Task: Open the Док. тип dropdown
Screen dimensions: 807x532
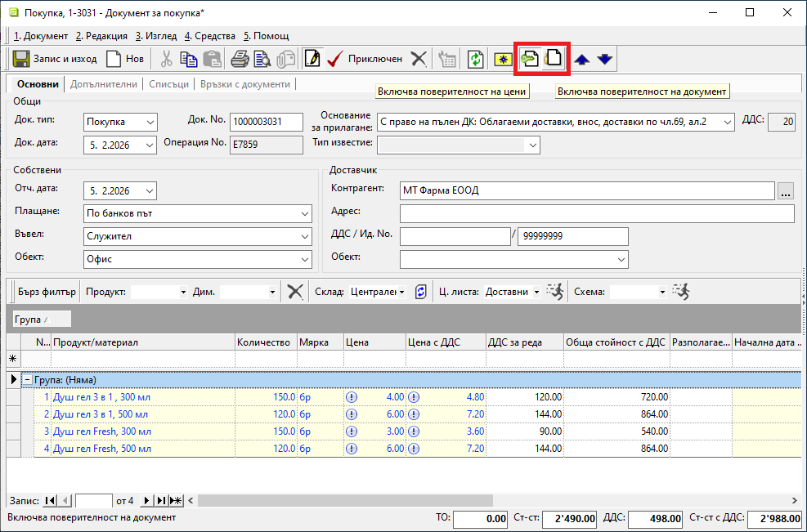Action: (149, 122)
